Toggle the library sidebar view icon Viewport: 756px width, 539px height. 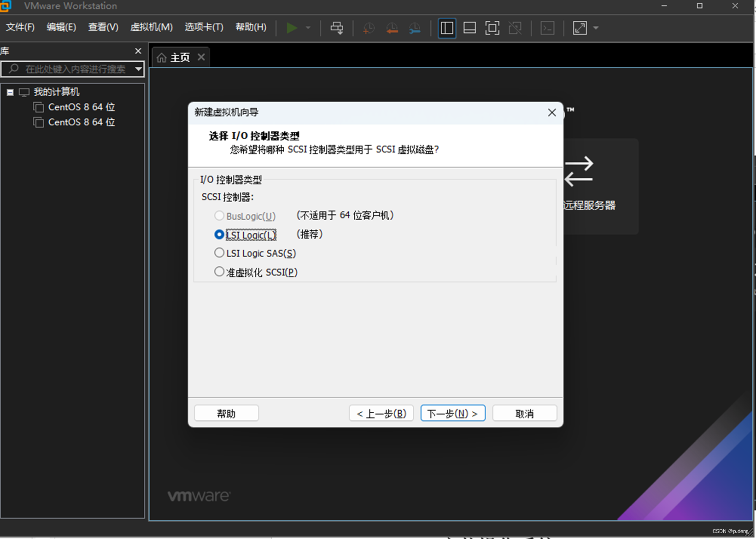(x=447, y=28)
